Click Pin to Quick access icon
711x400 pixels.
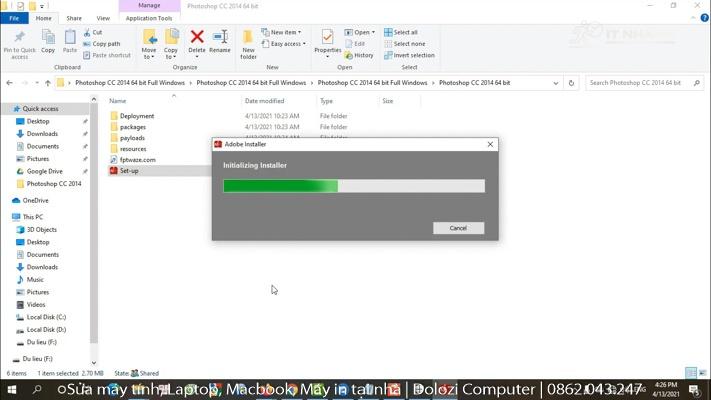click(x=19, y=42)
